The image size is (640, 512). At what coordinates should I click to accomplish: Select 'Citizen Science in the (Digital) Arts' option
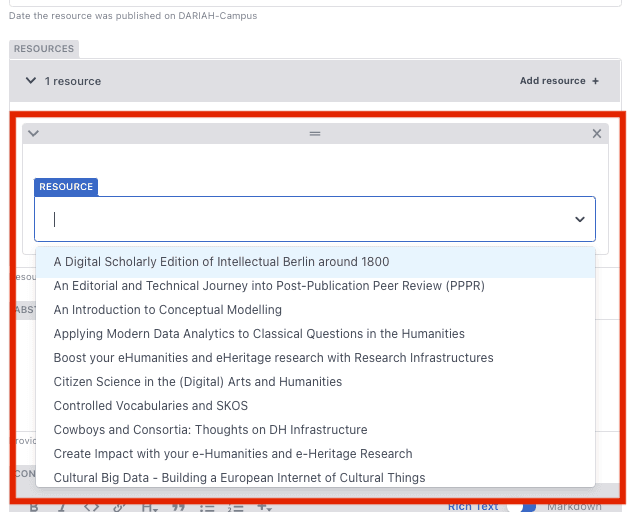click(x=197, y=382)
